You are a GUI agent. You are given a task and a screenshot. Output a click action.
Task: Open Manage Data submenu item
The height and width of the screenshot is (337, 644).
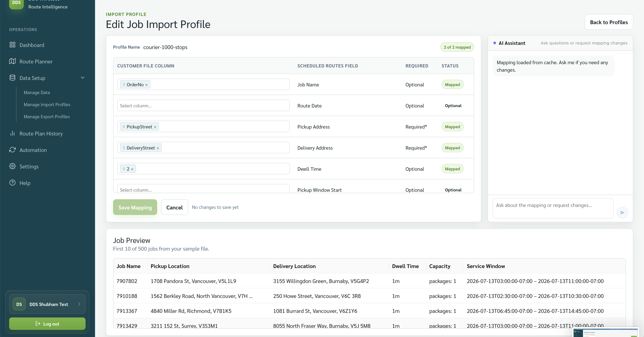tap(37, 92)
